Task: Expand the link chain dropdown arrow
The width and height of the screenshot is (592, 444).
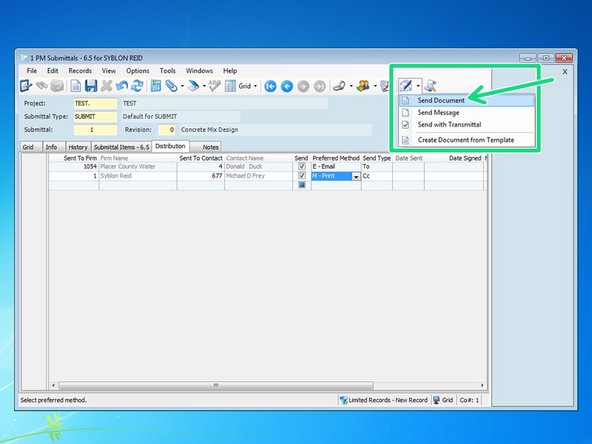Action: [351, 86]
